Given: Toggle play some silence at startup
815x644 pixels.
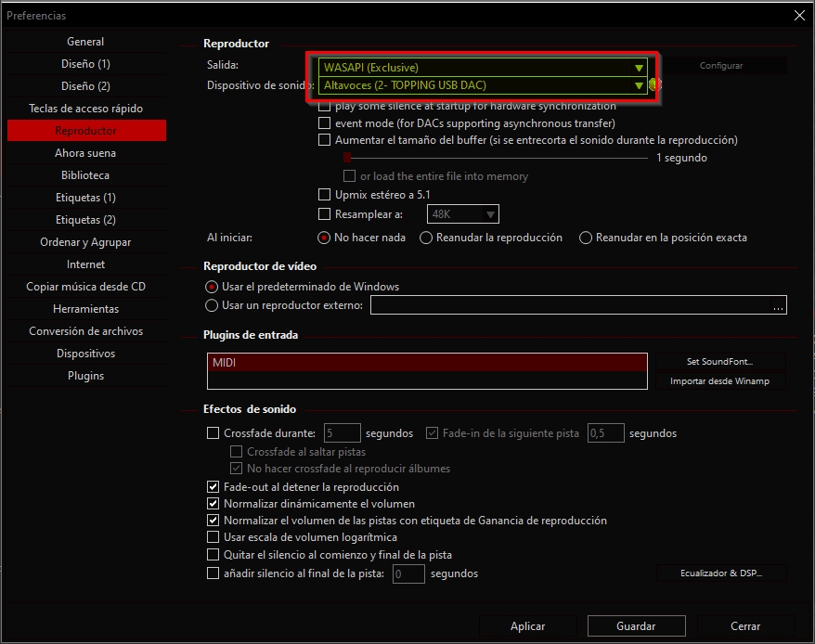Looking at the screenshot, I should (324, 107).
